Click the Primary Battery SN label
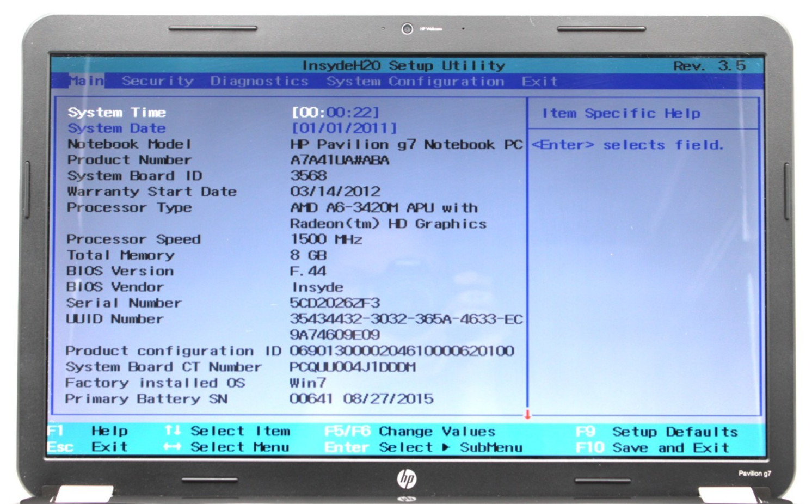 point(146,399)
